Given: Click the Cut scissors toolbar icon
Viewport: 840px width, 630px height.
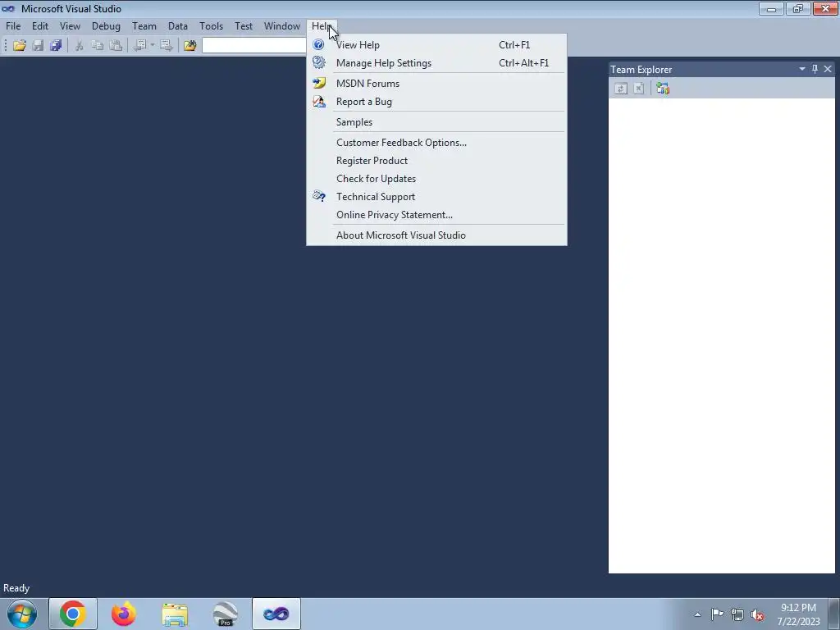Looking at the screenshot, I should 80,46.
